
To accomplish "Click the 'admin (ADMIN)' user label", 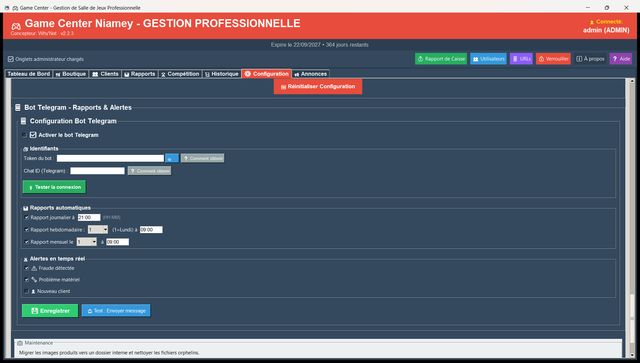I will coord(606,30).
